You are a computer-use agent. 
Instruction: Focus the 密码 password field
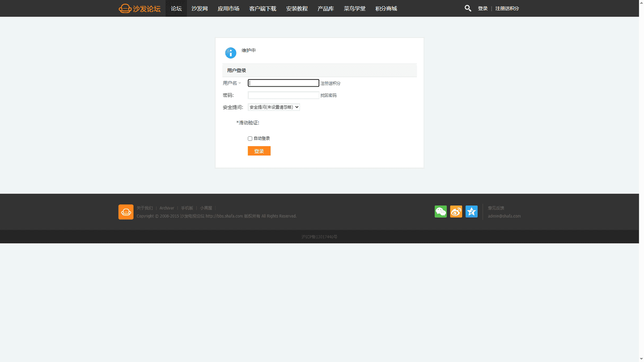pos(284,95)
